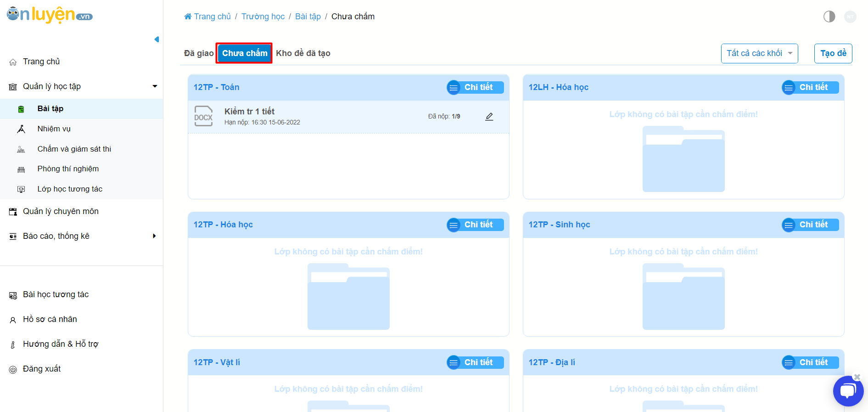Image resolution: width=868 pixels, height=412 pixels.
Task: Switch to the Đã giao tab
Action: pos(199,53)
